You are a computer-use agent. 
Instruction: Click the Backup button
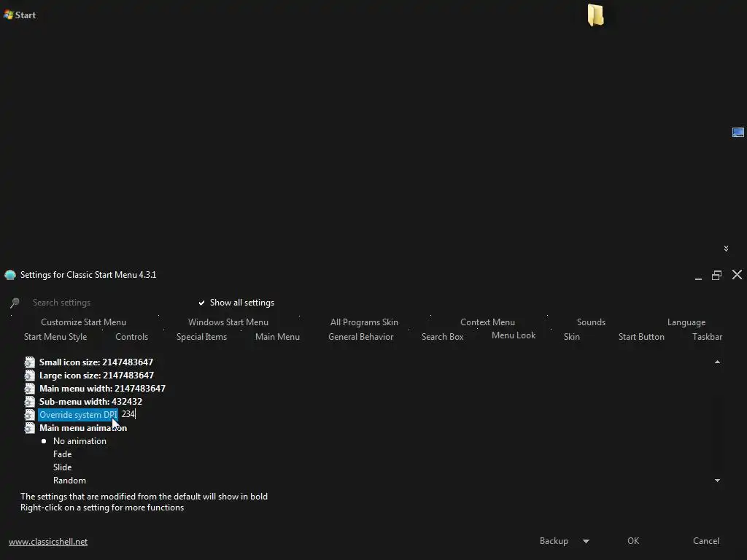click(554, 541)
